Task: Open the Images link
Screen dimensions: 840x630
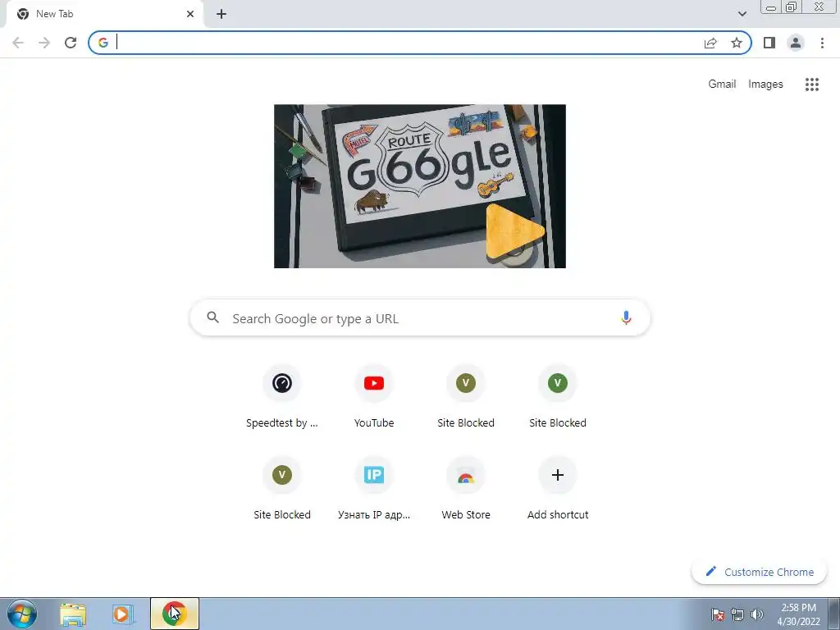Action: (x=765, y=84)
